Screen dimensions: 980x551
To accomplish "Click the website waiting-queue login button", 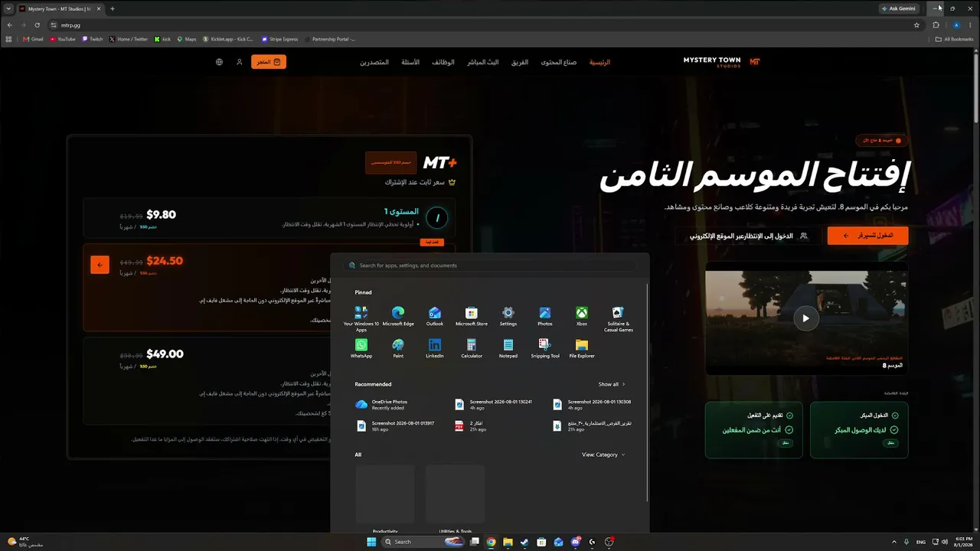I will point(748,236).
